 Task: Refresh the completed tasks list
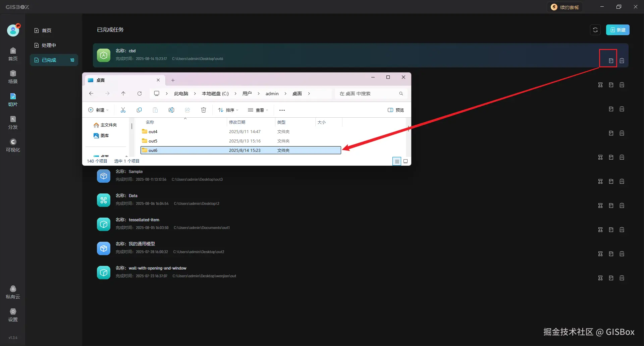pyautogui.click(x=595, y=30)
